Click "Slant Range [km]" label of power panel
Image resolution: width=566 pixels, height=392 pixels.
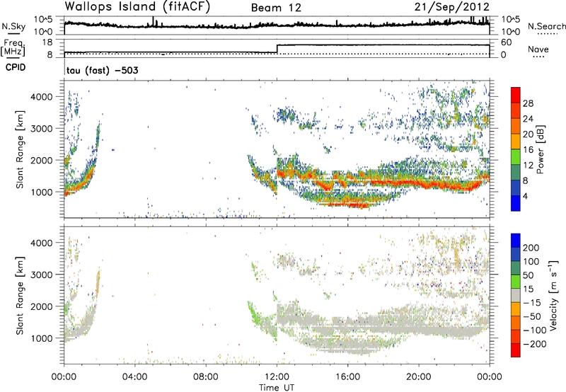point(20,149)
